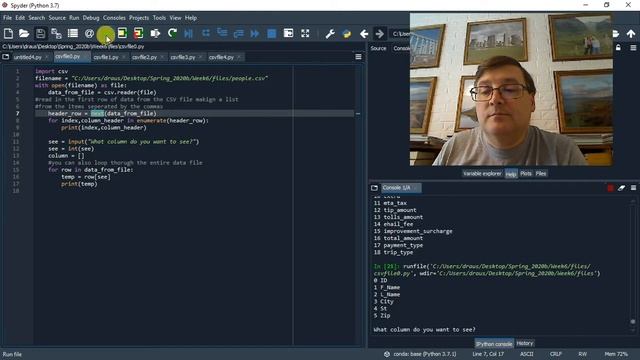
Task: Click the working directory path field
Action: click(400, 33)
